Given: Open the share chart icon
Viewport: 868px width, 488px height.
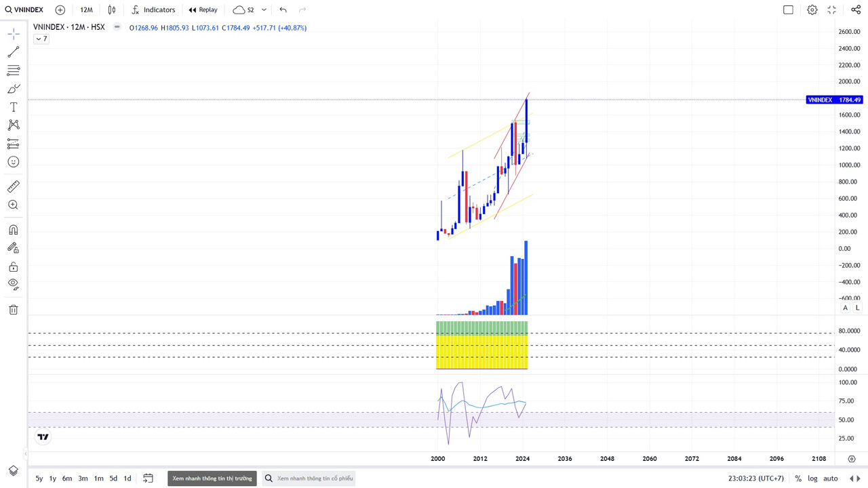Looking at the screenshot, I should (x=856, y=9).
